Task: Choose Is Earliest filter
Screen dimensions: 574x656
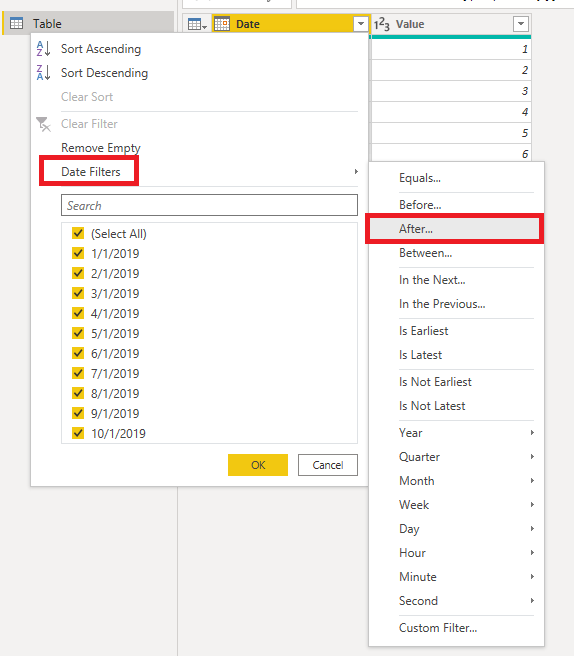Action: (423, 331)
